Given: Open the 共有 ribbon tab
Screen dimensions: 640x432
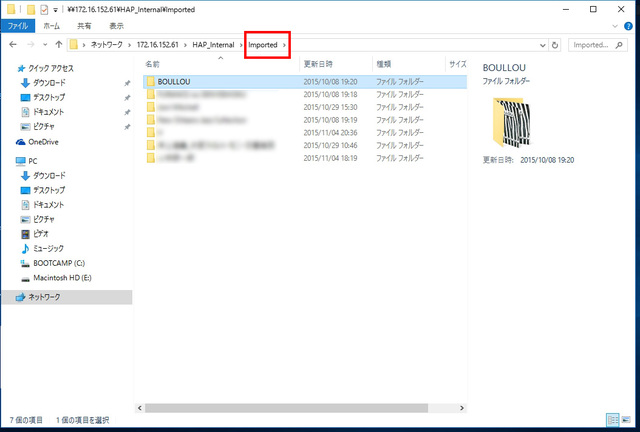Looking at the screenshot, I should point(84,26).
